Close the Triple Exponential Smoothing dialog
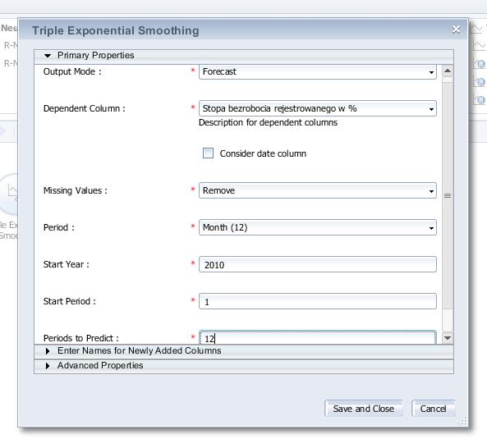Screen dimensions: 487x448 pyautogui.click(x=456, y=30)
